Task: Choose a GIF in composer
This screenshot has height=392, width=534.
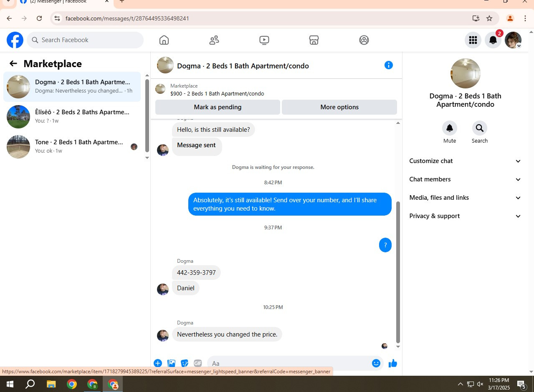Action: [198, 363]
